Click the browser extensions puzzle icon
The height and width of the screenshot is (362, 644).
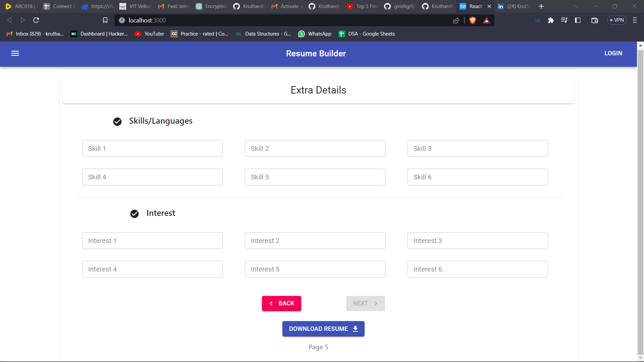(551, 20)
